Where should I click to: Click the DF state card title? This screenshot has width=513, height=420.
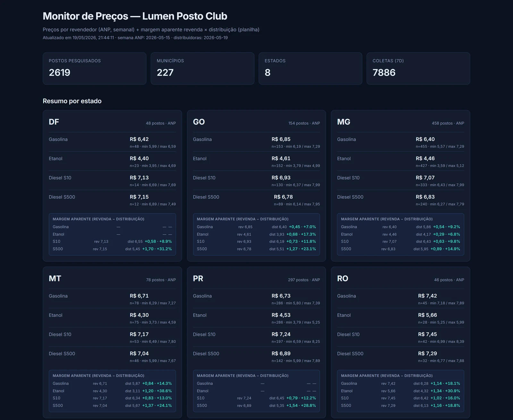54,122
